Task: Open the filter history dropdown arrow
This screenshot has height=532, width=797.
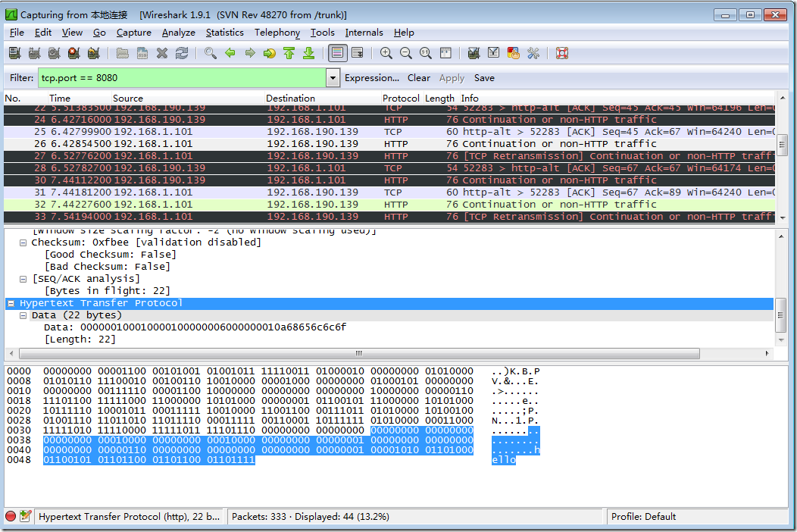Action: 333,78
